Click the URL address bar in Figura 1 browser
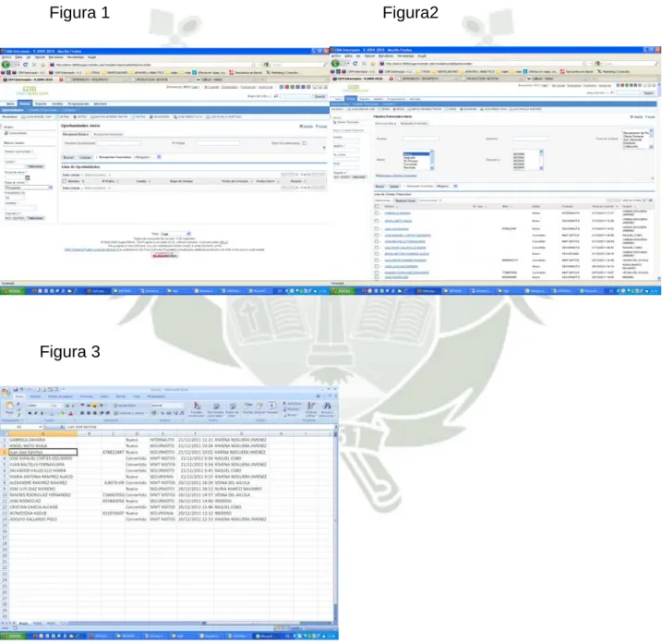Viewport: 662px width, 644px height. (154, 65)
